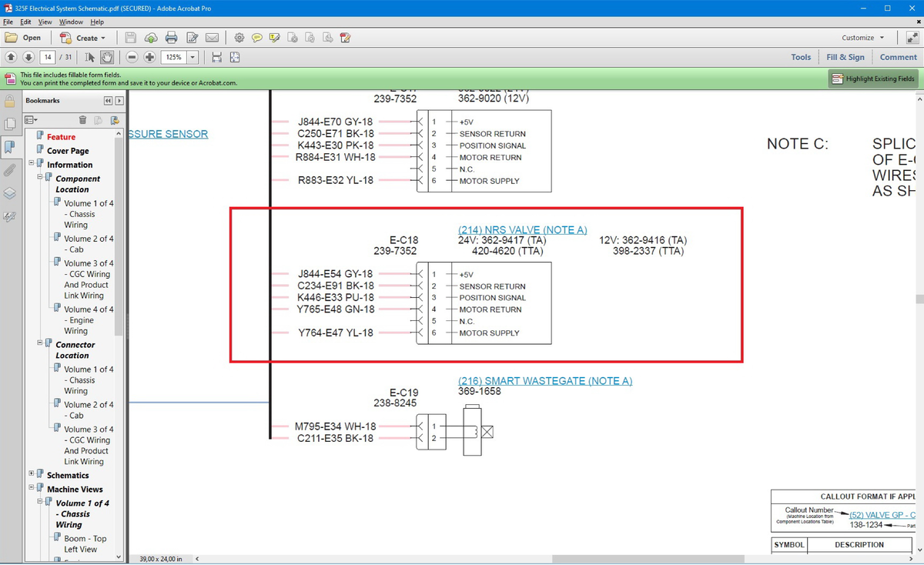Click the Save file icon
The width and height of the screenshot is (924, 565).
coord(131,37)
